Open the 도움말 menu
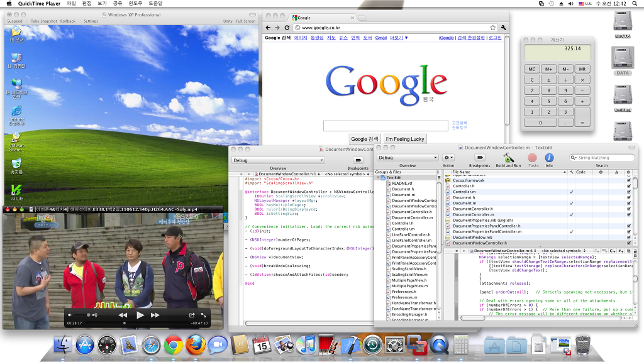Screen dimensions: 644x362 point(155,3)
